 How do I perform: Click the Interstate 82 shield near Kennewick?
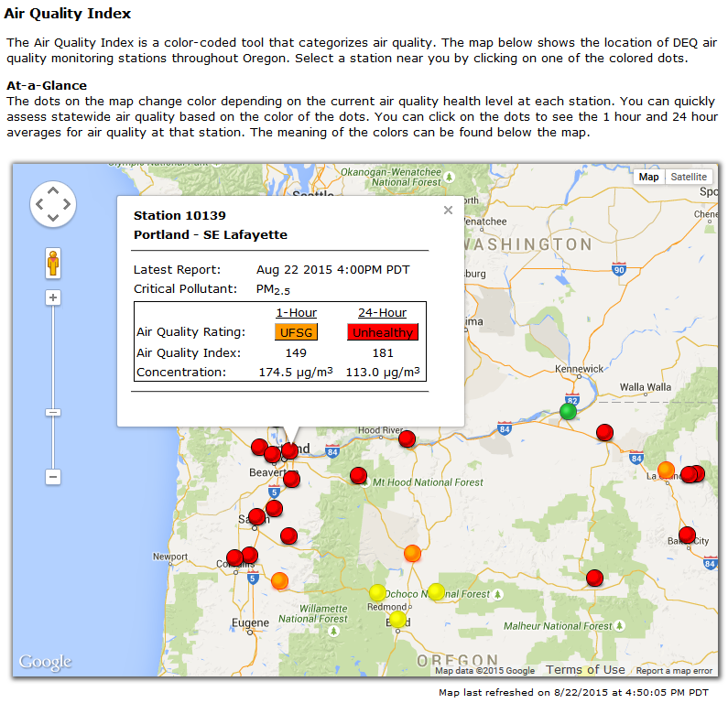[x=572, y=399]
